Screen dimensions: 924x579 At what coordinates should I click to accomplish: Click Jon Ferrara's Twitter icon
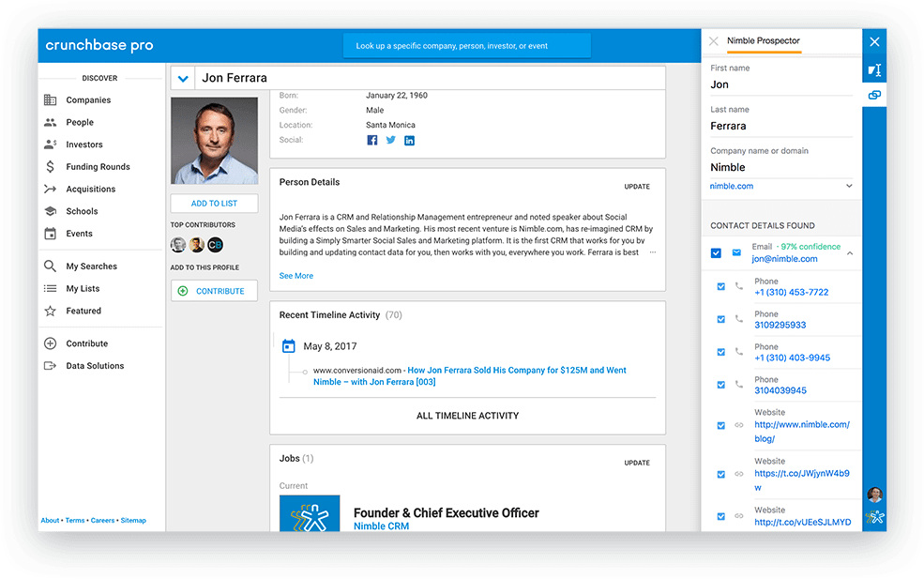[390, 140]
